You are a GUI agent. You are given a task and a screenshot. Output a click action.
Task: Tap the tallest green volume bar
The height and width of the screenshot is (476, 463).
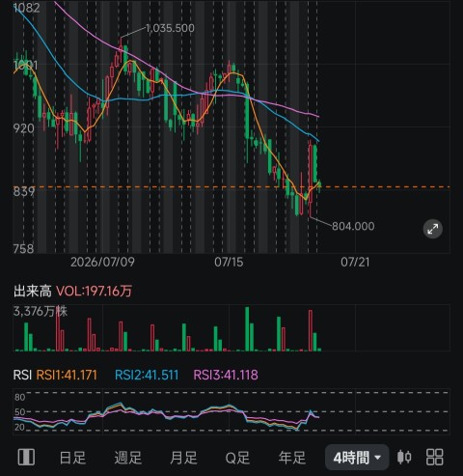tap(247, 329)
